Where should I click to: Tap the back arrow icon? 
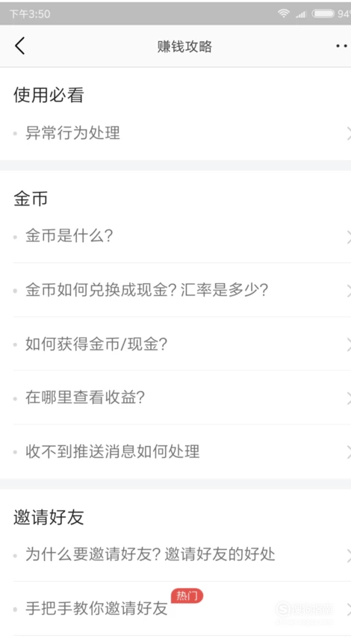pyautogui.click(x=19, y=46)
